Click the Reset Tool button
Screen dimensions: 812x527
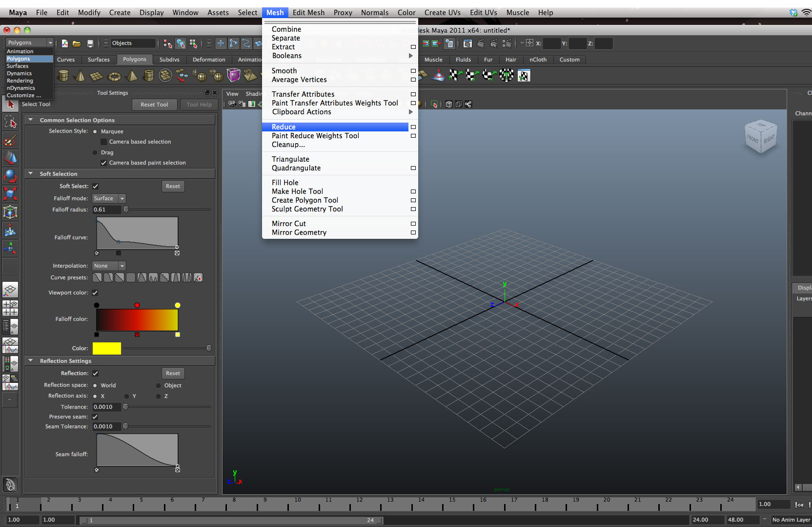point(154,105)
